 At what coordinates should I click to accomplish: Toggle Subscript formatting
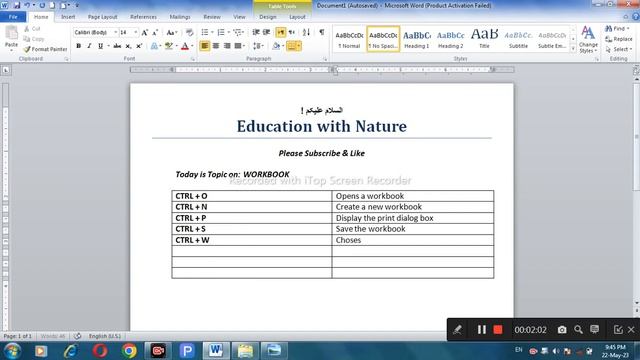point(128,46)
